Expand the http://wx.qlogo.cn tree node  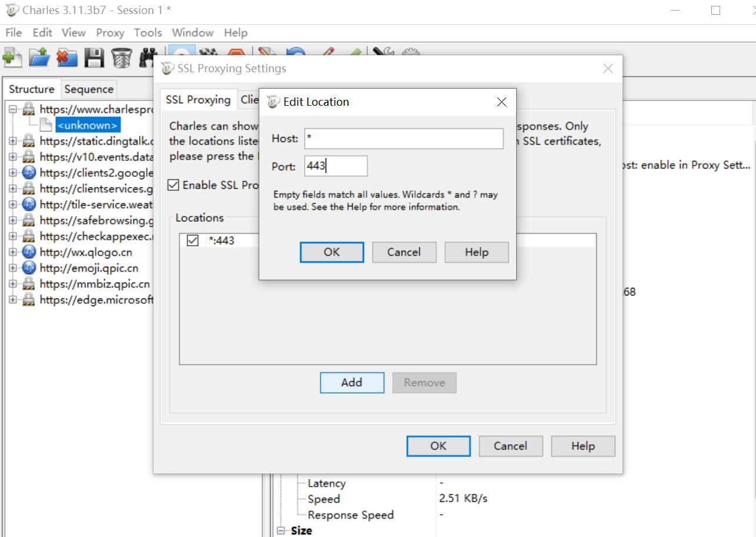click(13, 252)
